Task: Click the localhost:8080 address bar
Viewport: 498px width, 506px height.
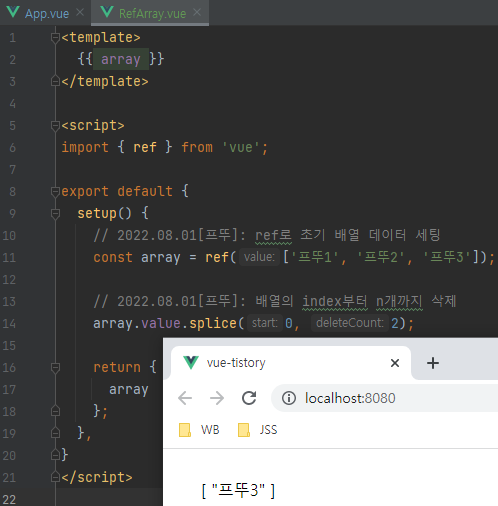Action: click(384, 398)
